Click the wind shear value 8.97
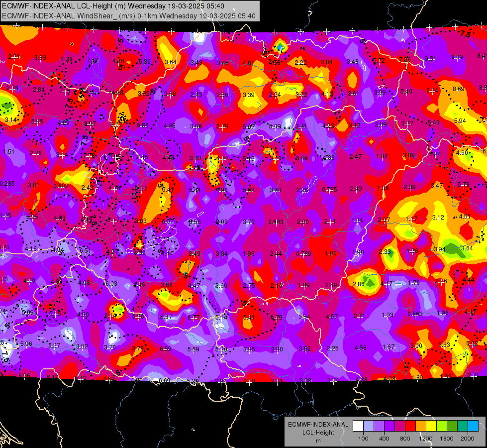This screenshot has width=487, height=448. [90, 124]
